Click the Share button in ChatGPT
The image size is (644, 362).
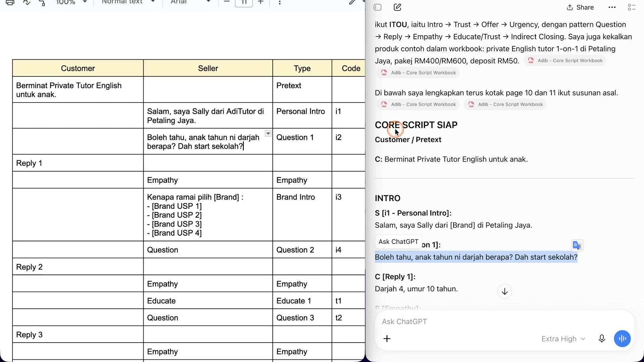[580, 7]
